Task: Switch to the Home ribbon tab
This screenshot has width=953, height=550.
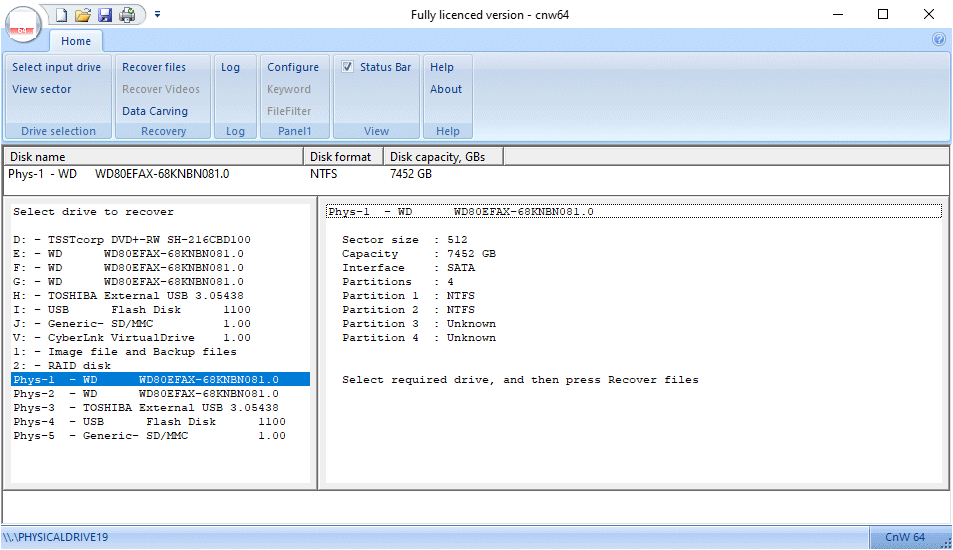Action: [75, 41]
